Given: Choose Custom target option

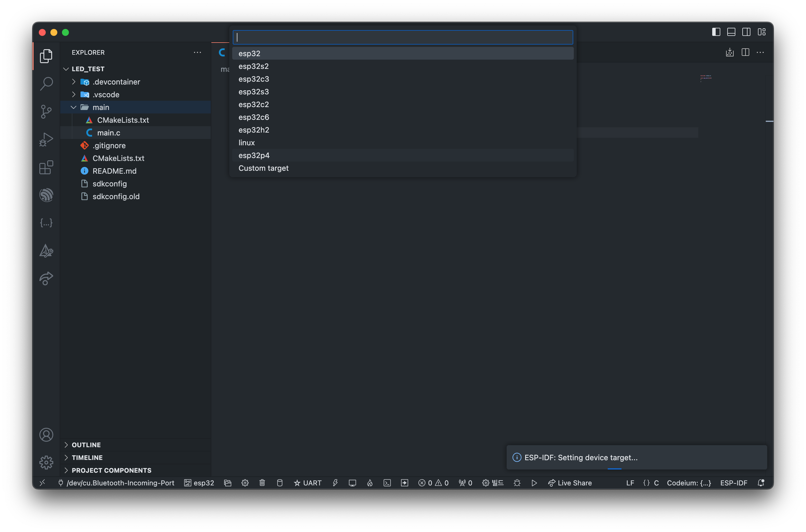Looking at the screenshot, I should [263, 168].
